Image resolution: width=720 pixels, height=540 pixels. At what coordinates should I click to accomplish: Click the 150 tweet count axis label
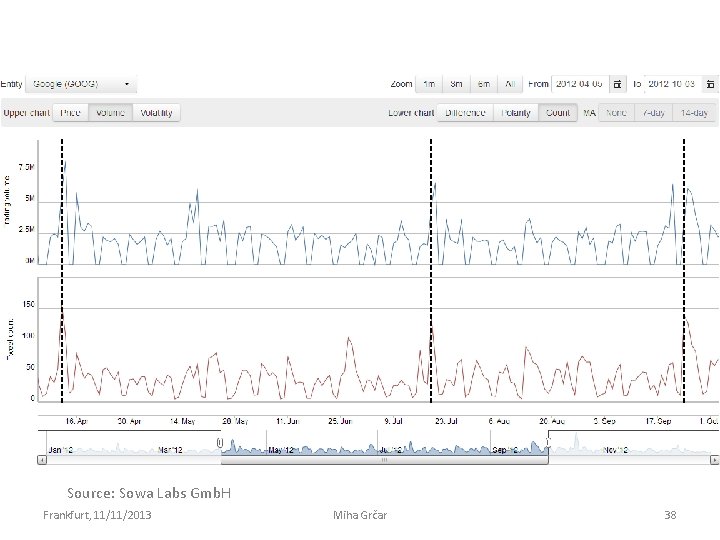(28, 304)
